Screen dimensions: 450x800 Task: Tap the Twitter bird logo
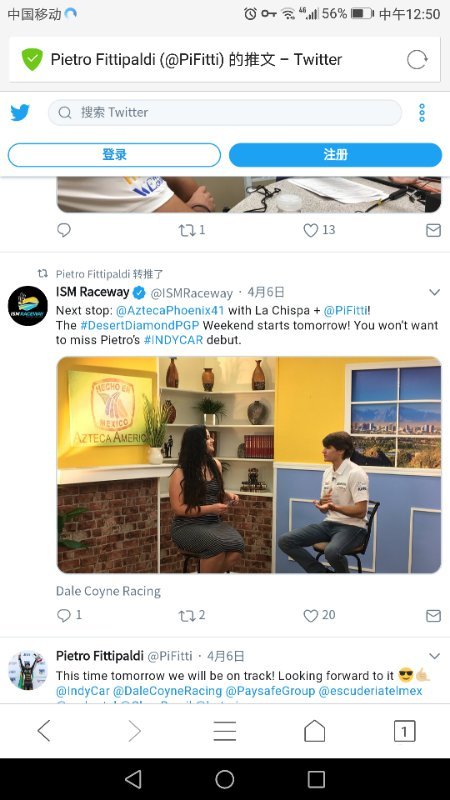click(20, 112)
